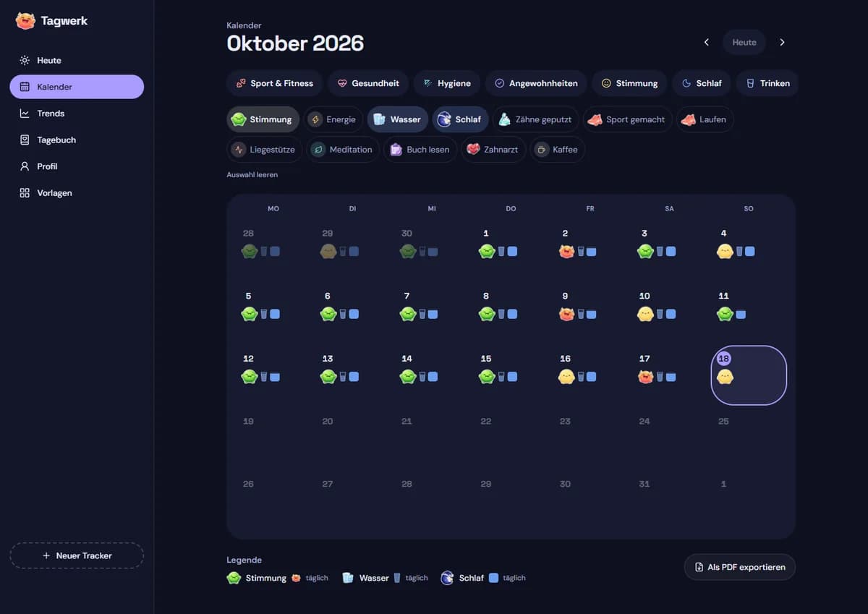Click the Wasser legend ice glass icon

[x=348, y=578]
